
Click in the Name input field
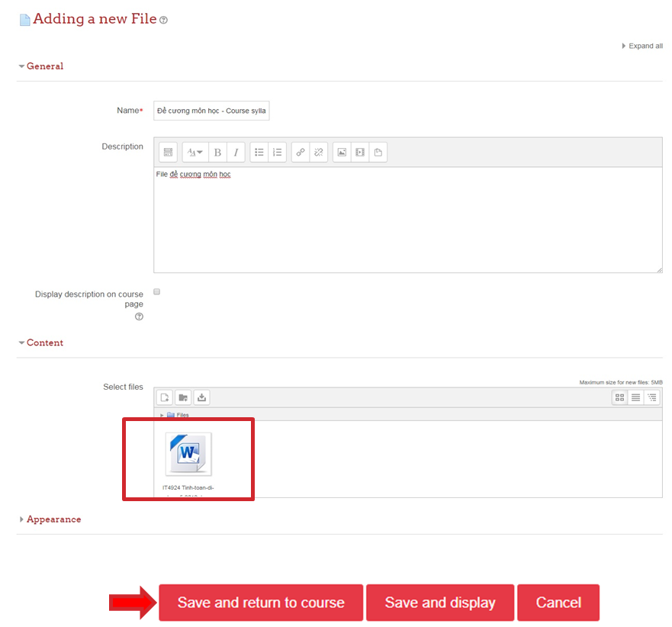(211, 111)
